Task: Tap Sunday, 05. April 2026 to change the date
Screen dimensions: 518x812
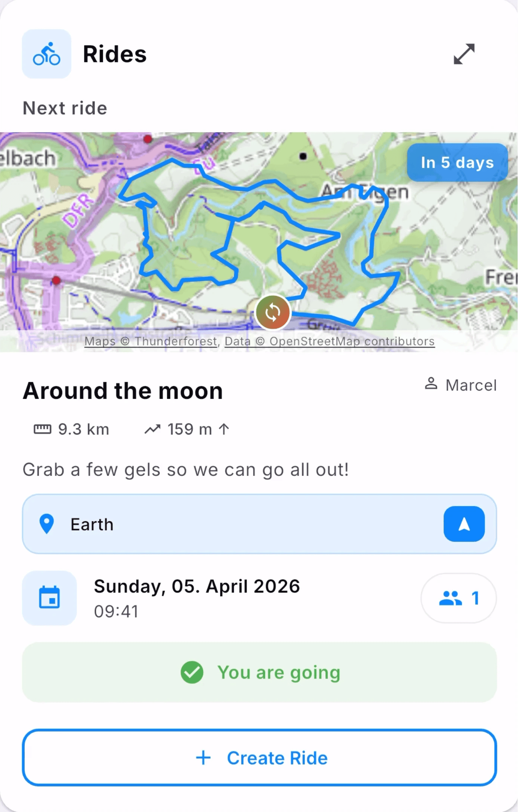Action: [197, 586]
